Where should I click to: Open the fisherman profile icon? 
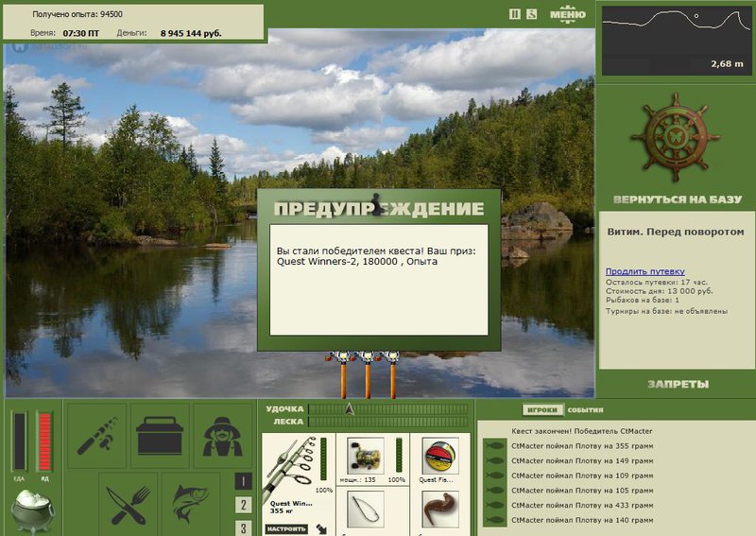click(222, 436)
